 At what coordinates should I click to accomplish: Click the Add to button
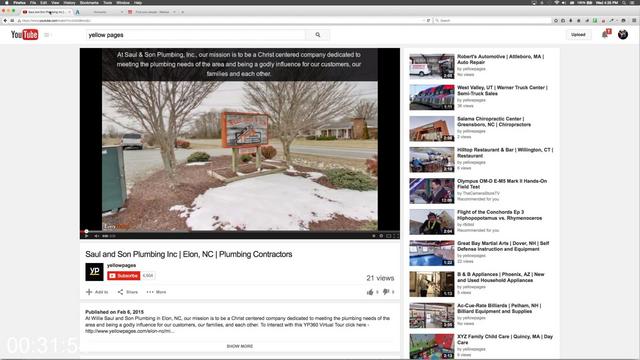97,292
